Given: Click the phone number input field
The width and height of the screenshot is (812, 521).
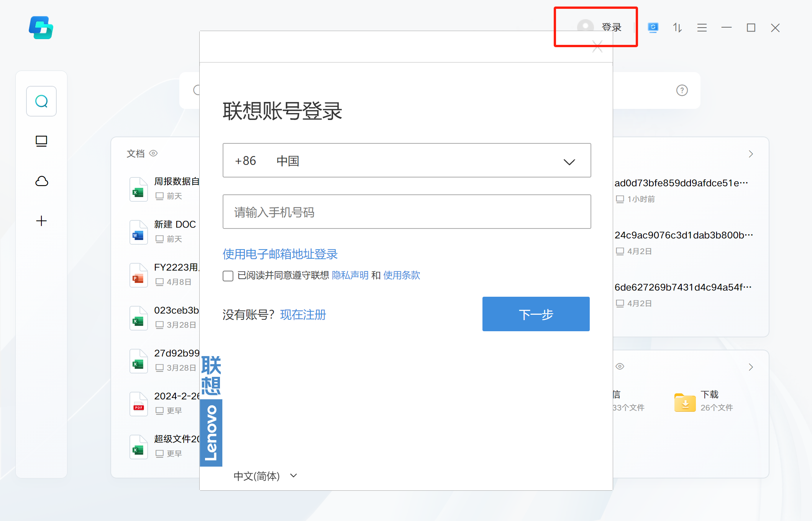Looking at the screenshot, I should [407, 212].
